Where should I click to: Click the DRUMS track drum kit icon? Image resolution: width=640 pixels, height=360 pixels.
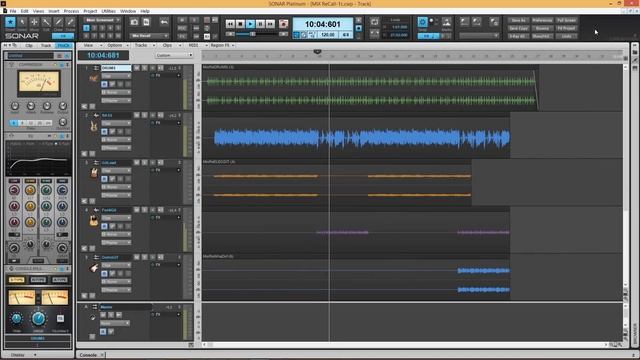[x=93, y=78]
